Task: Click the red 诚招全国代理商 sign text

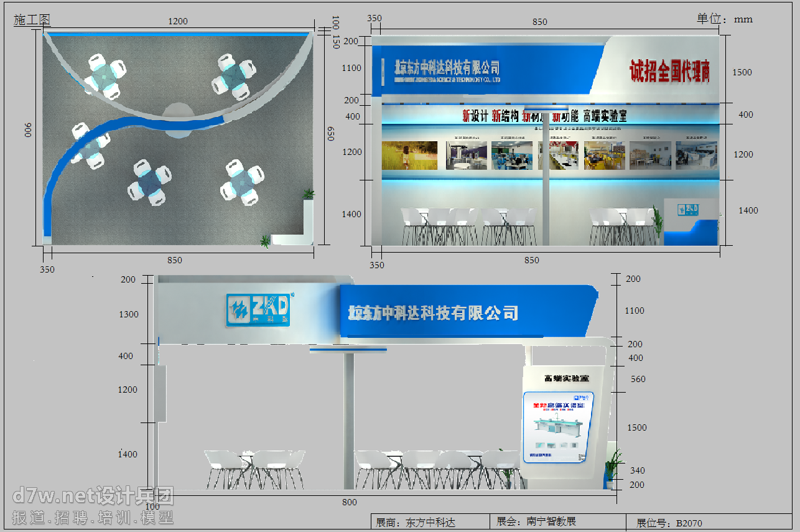Action: (x=670, y=71)
